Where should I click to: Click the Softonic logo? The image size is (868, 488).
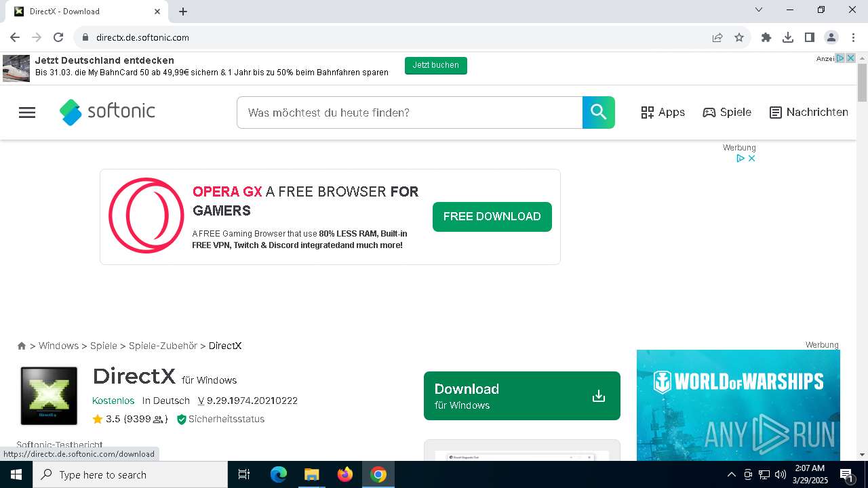pos(107,112)
